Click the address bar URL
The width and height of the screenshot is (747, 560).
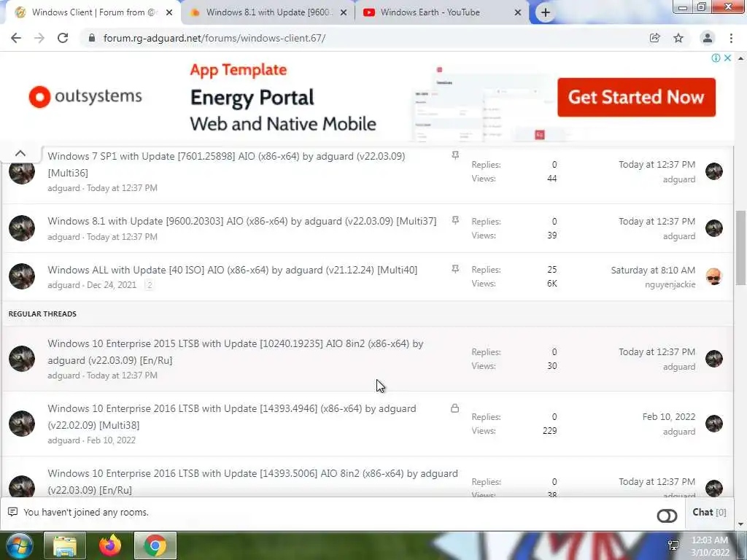tap(214, 38)
